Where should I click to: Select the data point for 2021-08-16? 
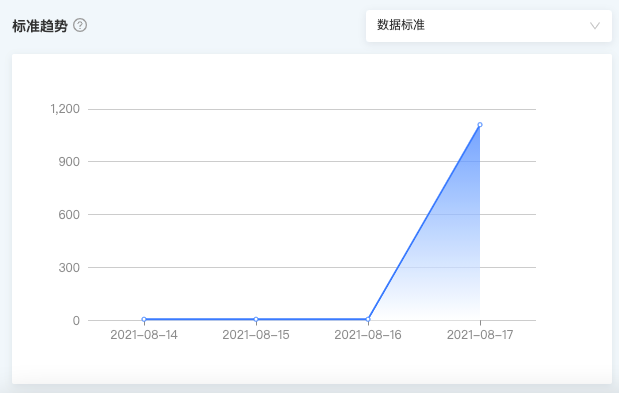[368, 319]
